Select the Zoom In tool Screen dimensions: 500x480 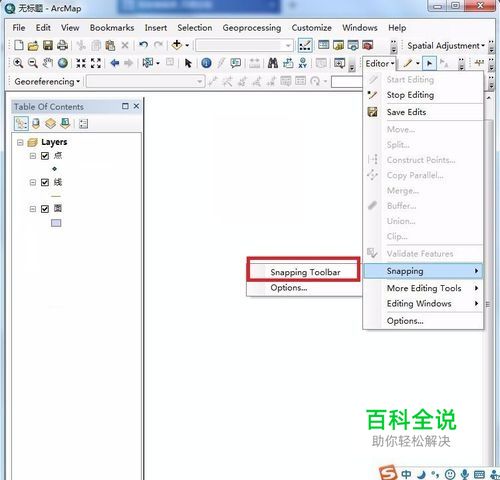tap(18, 63)
